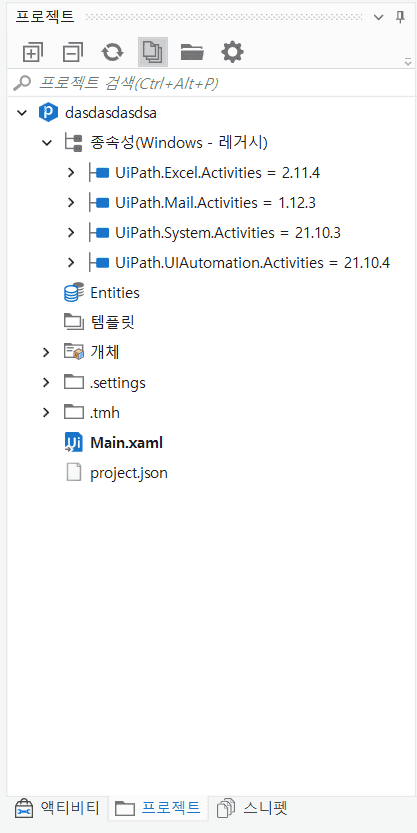
Task: Toggle the Show All Files button
Action: click(153, 52)
